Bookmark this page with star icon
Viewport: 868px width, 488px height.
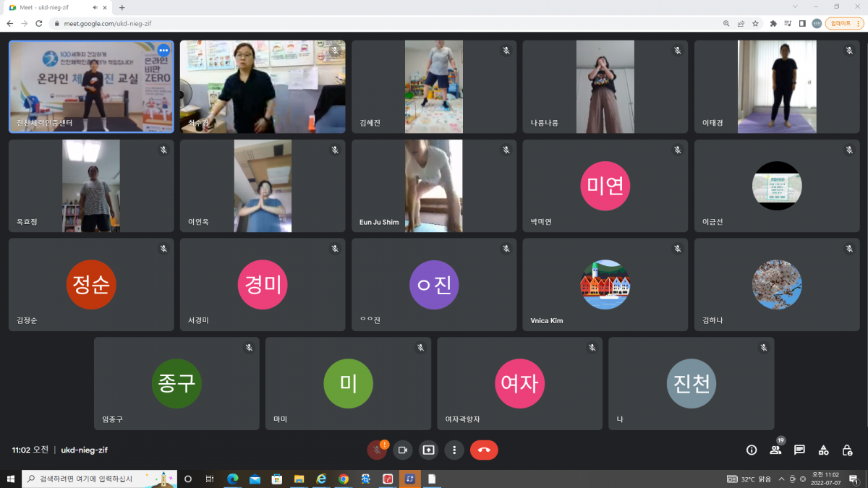coord(755,23)
